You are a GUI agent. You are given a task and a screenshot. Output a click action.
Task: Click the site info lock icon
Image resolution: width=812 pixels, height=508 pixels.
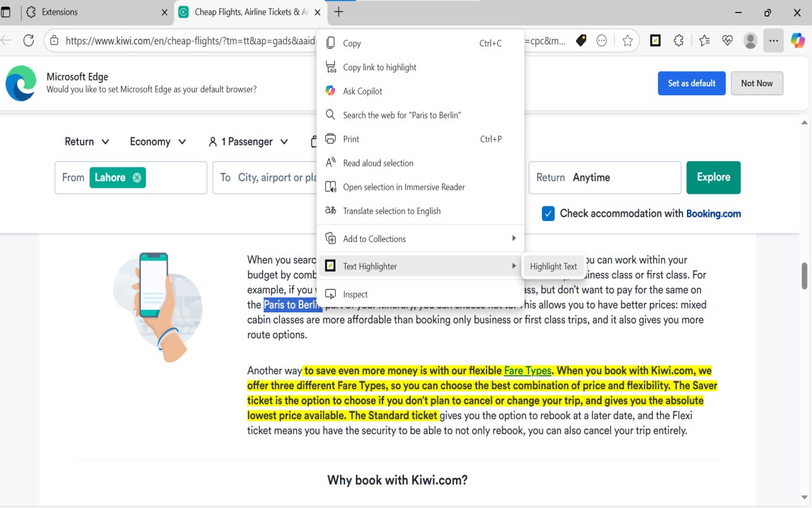pos(55,41)
